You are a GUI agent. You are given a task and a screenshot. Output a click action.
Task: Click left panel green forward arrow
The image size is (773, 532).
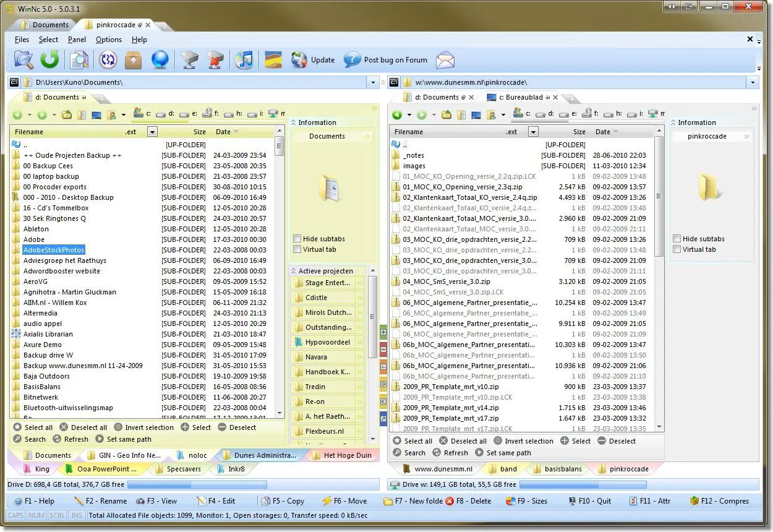[41, 114]
